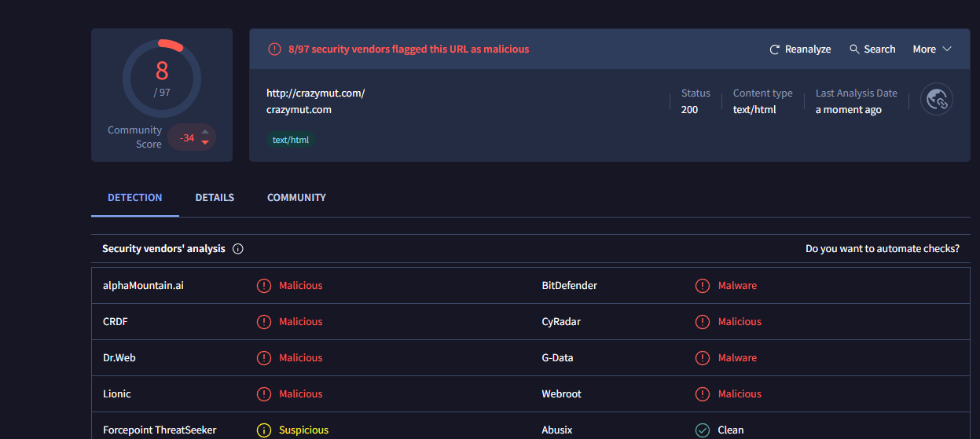Click the URL relations globe icon
The height and width of the screenshot is (439, 980).
click(937, 99)
